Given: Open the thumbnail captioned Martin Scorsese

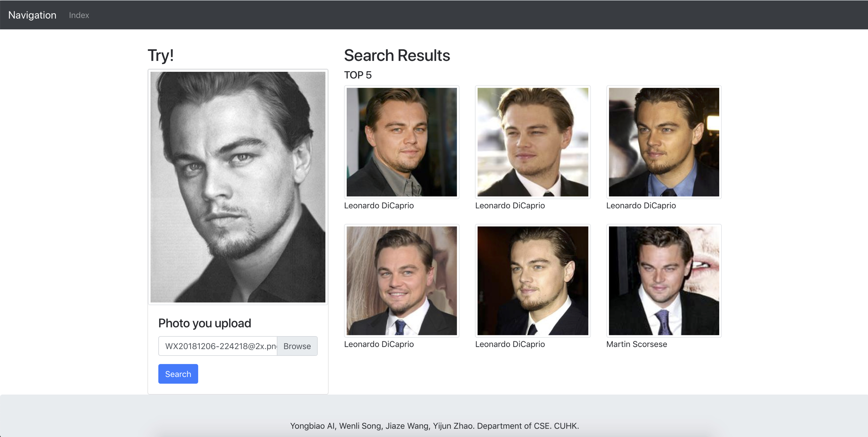Looking at the screenshot, I should pos(663,280).
